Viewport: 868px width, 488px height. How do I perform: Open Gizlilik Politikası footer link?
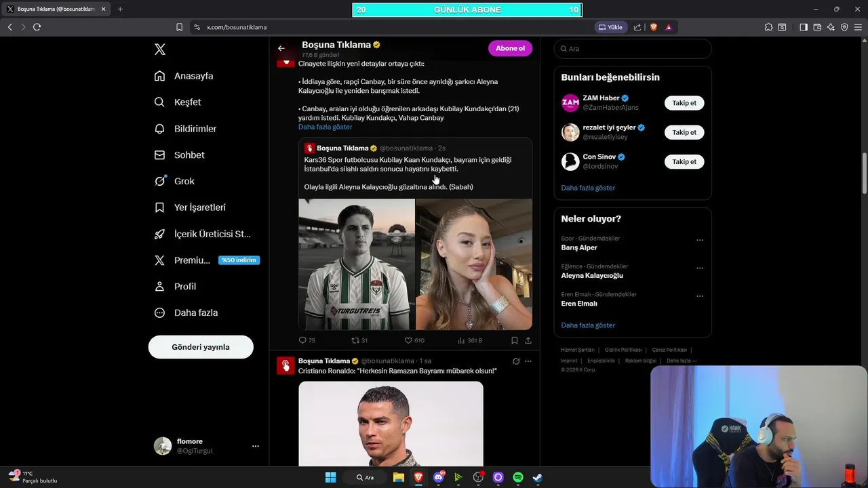[x=623, y=350]
